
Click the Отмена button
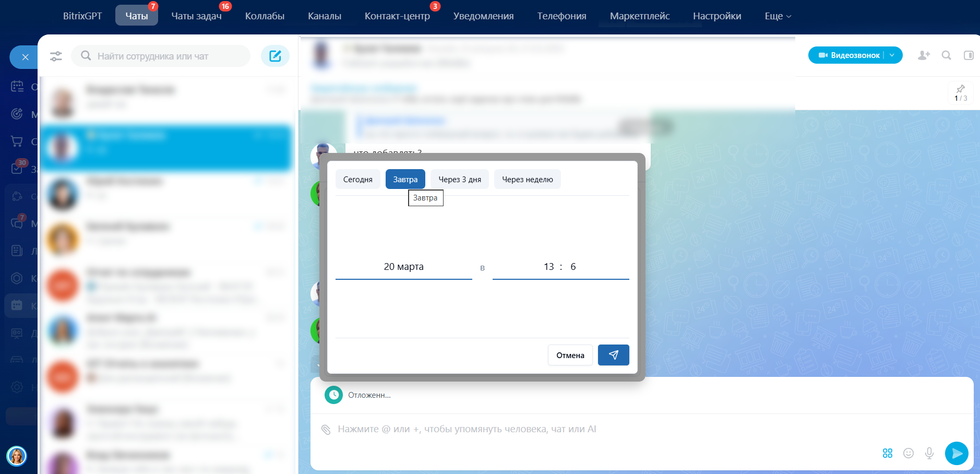(570, 355)
